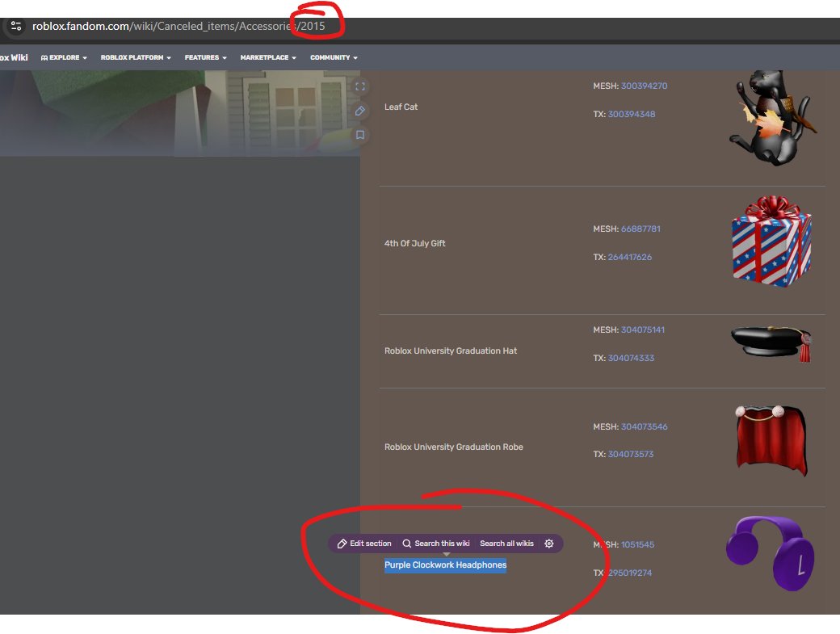Click the Graduation Hat thumbnail
This screenshot has width=840, height=634.
(x=771, y=343)
